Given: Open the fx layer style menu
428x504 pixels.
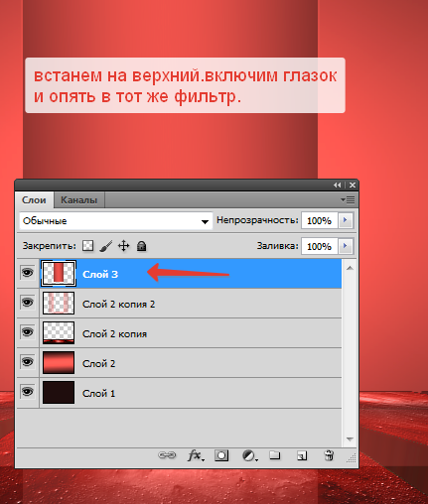Looking at the screenshot, I should coord(196,455).
